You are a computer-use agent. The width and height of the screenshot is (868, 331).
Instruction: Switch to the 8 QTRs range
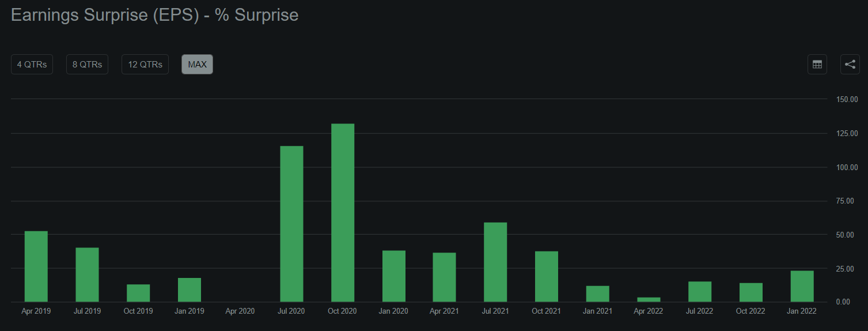click(87, 65)
